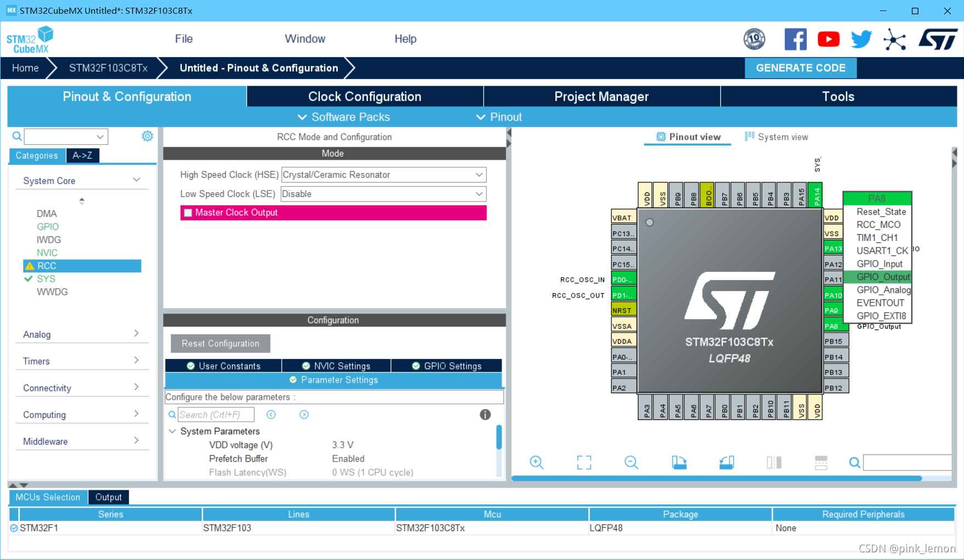This screenshot has width=964, height=560.
Task: Click the parameter search field
Action: (216, 415)
